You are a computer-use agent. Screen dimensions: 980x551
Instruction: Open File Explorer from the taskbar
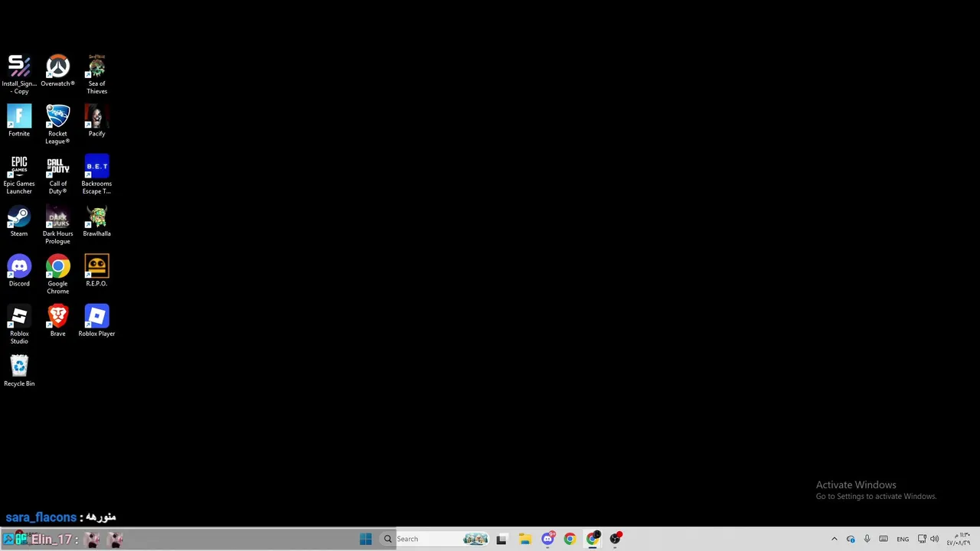tap(524, 539)
